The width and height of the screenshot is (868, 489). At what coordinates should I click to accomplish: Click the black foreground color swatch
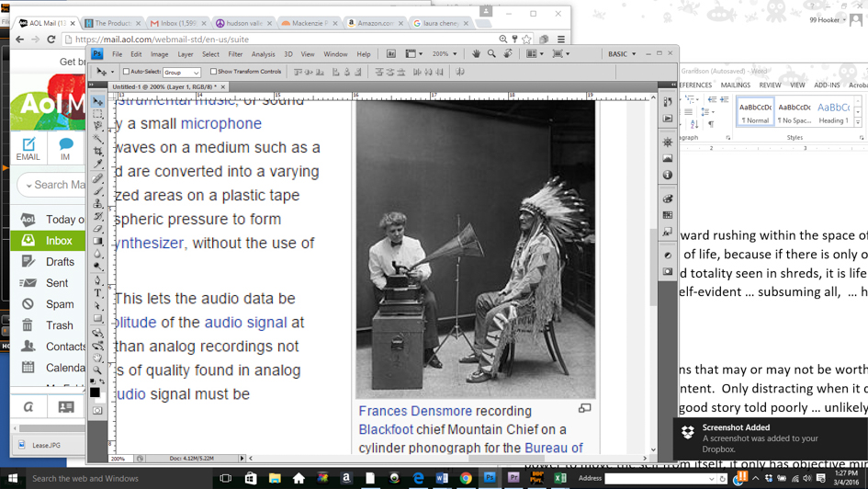point(94,392)
